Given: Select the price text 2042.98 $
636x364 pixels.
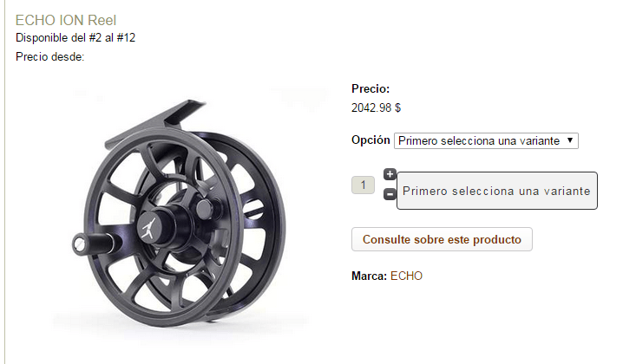Looking at the screenshot, I should (376, 107).
